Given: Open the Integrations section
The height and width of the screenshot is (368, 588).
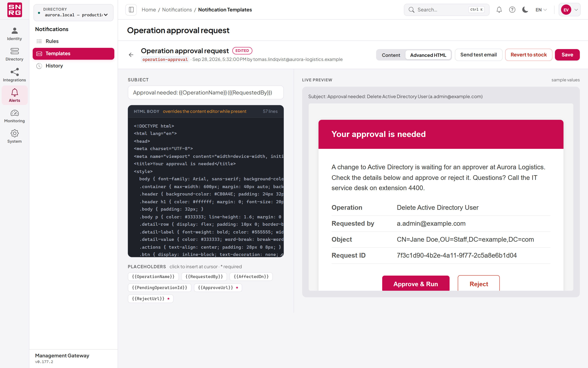Looking at the screenshot, I should point(14,75).
